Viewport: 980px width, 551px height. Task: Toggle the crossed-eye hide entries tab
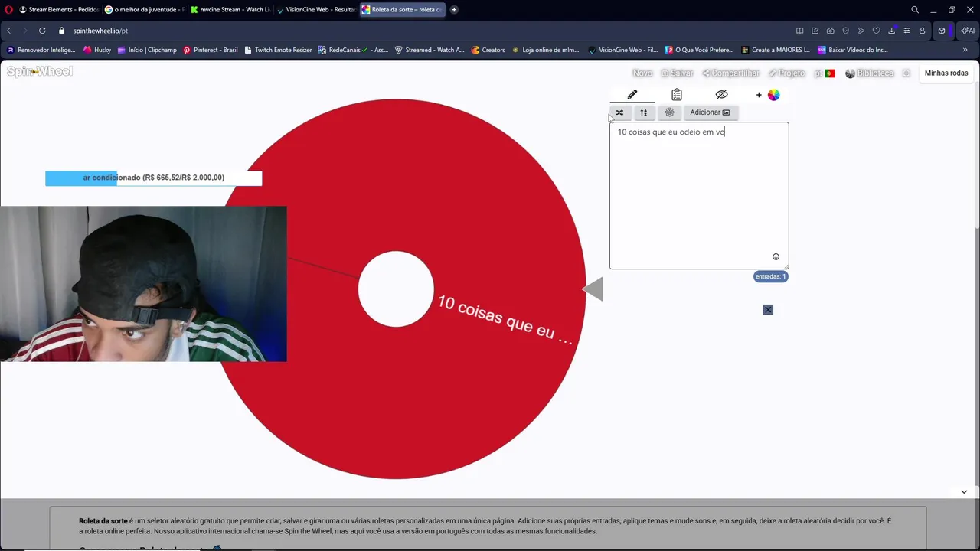point(721,95)
